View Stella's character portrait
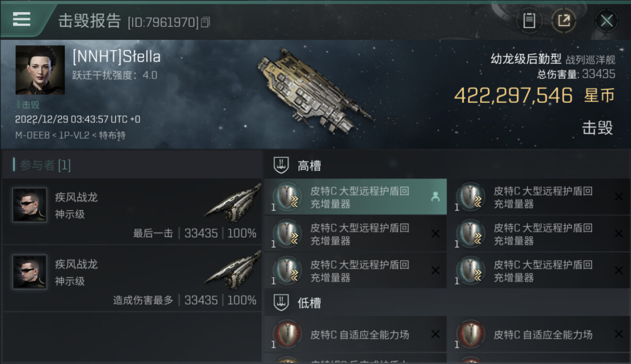The image size is (631, 364). coord(40,70)
